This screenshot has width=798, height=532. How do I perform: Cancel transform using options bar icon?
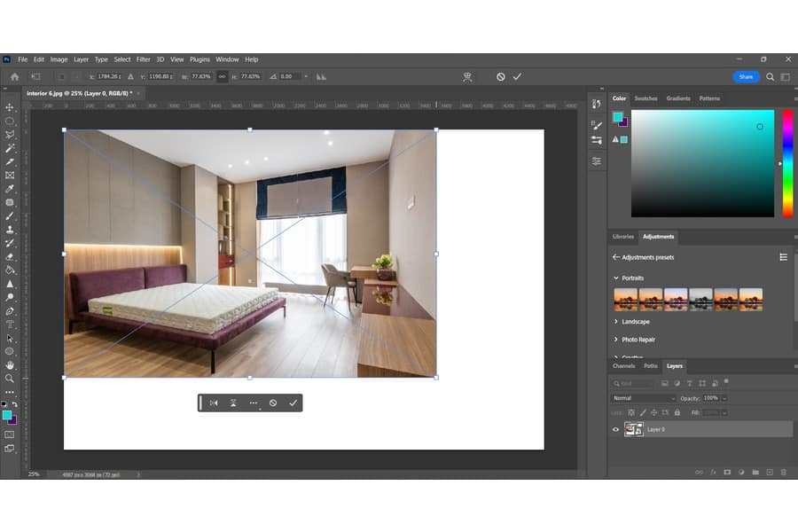500,77
